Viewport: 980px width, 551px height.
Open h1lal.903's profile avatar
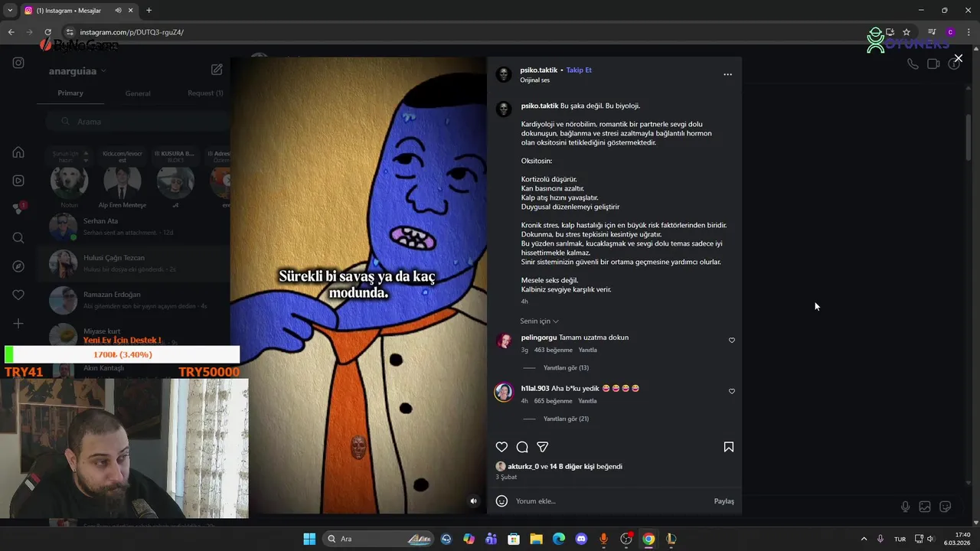[x=504, y=393]
